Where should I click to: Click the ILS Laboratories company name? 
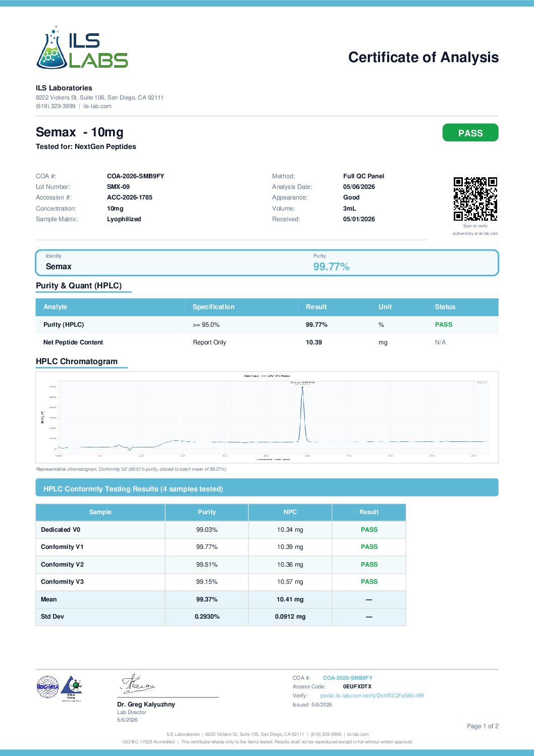coord(64,88)
